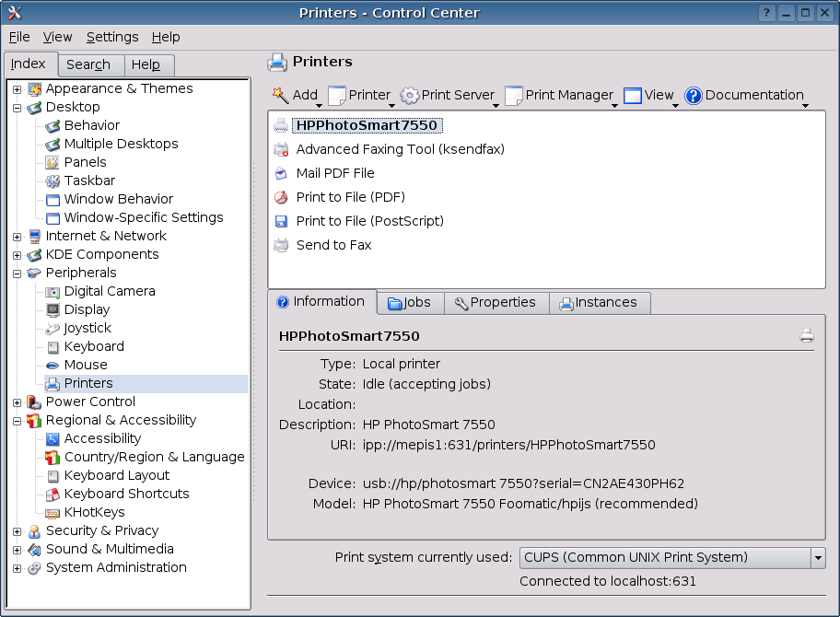Open the Documentation help icon
The image size is (840, 617).
pos(694,96)
